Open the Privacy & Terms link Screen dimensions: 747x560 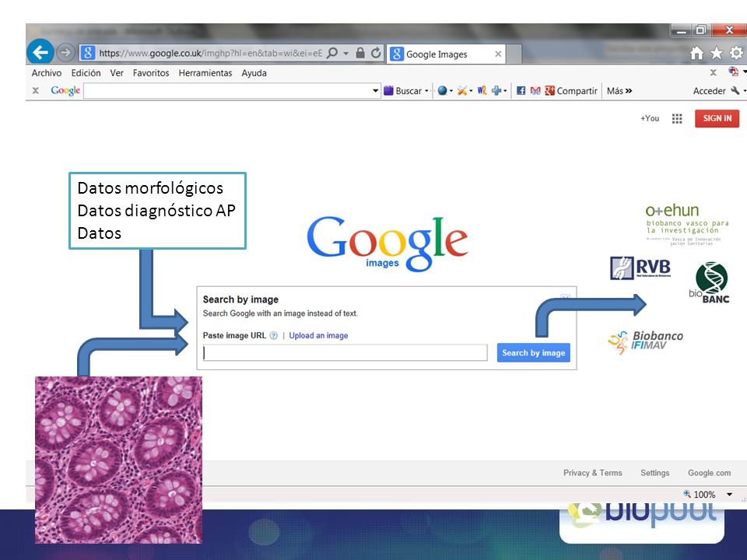593,473
